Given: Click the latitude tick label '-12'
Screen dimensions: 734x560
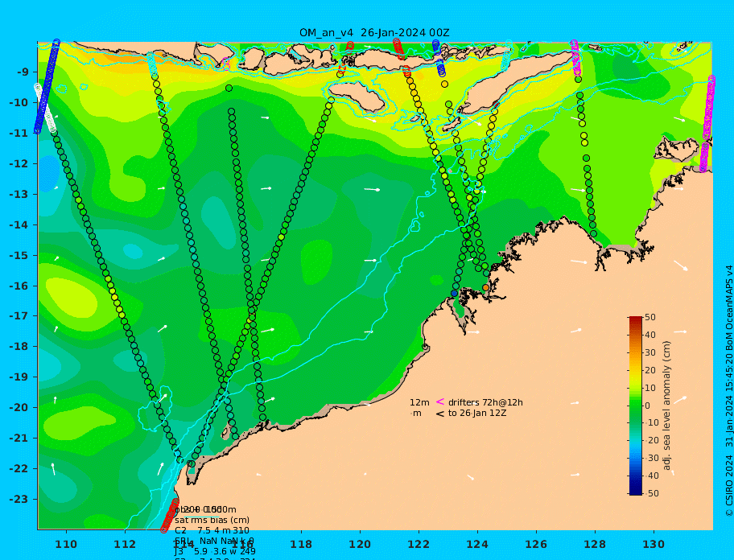Looking at the screenshot, I should (19, 164).
